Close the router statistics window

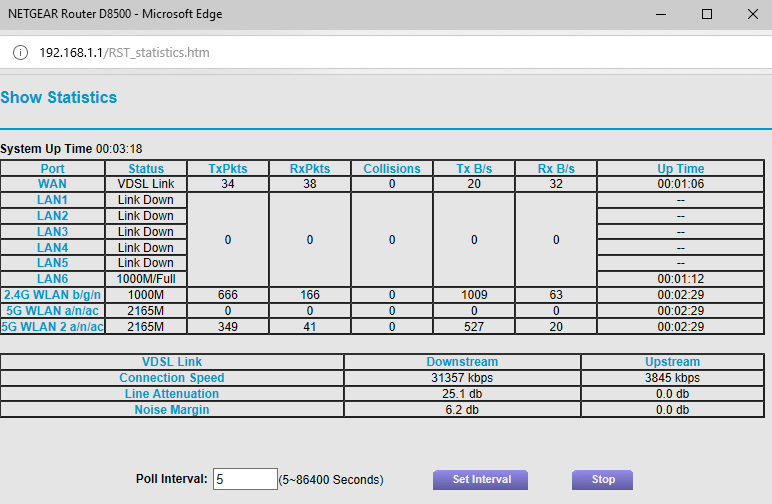click(x=752, y=14)
